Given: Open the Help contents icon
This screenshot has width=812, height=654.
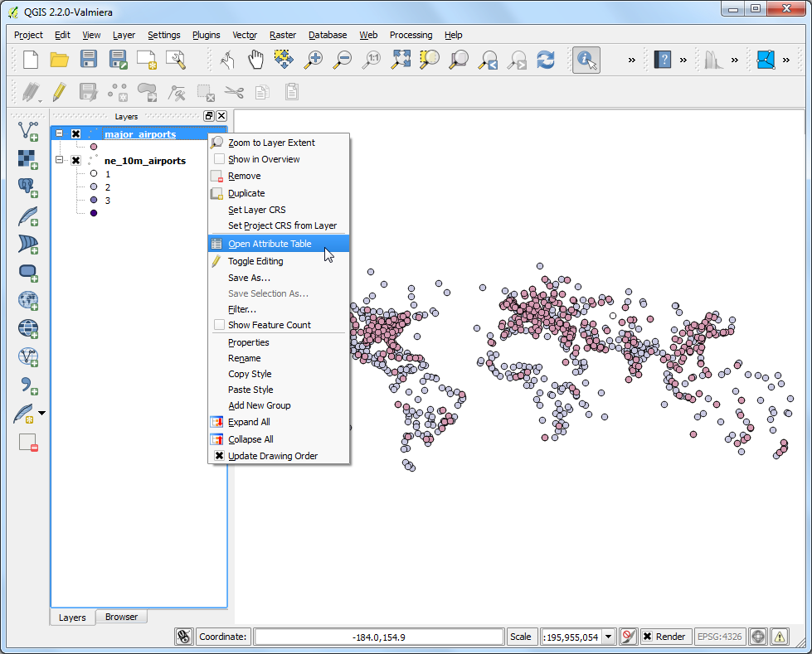Looking at the screenshot, I should click(663, 60).
